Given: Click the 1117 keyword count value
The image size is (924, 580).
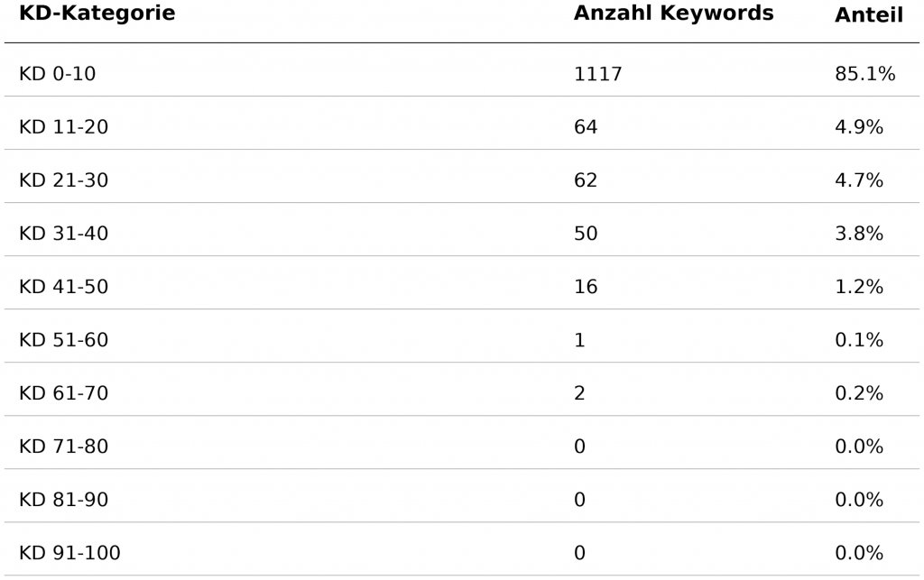Looking at the screenshot, I should (597, 74).
